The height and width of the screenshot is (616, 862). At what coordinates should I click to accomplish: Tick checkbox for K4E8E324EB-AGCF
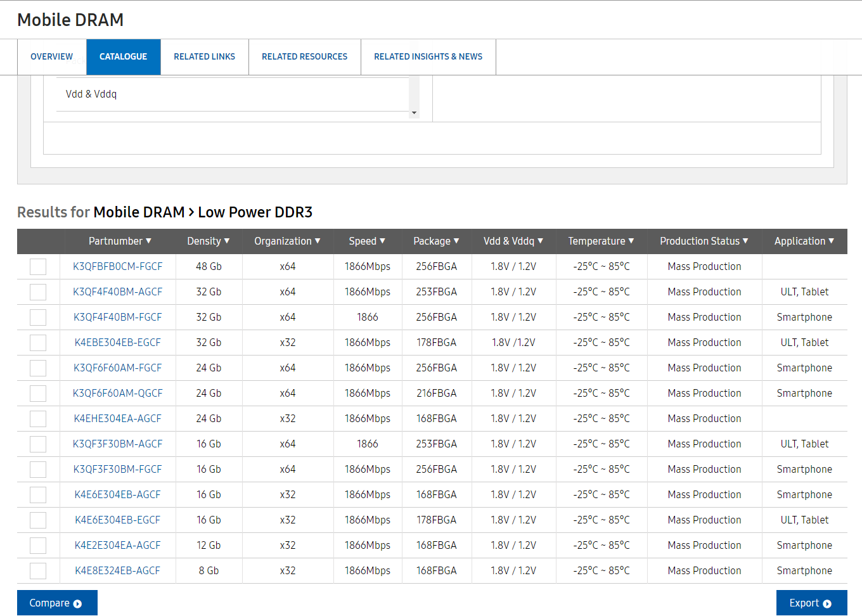pos(38,571)
